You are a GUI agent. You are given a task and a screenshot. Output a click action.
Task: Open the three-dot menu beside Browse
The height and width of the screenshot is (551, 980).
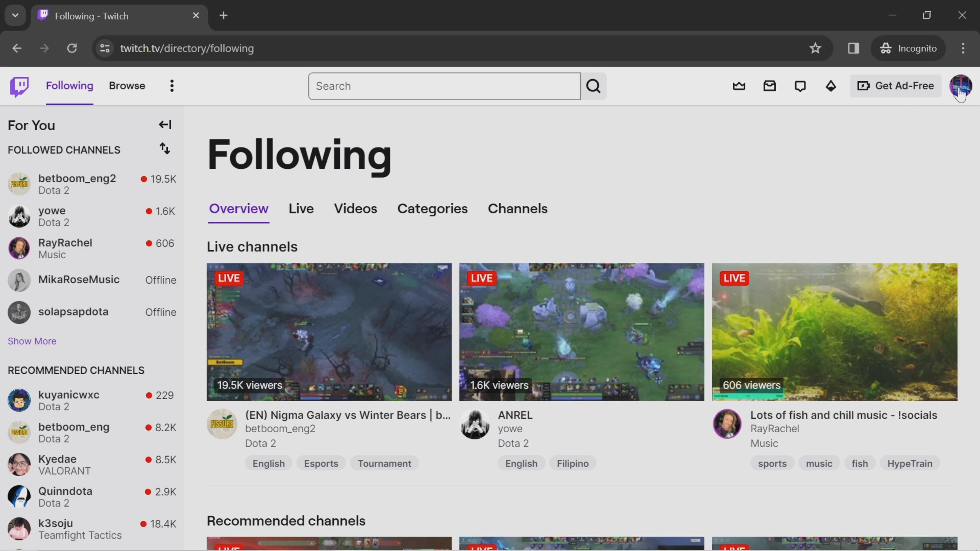click(172, 86)
